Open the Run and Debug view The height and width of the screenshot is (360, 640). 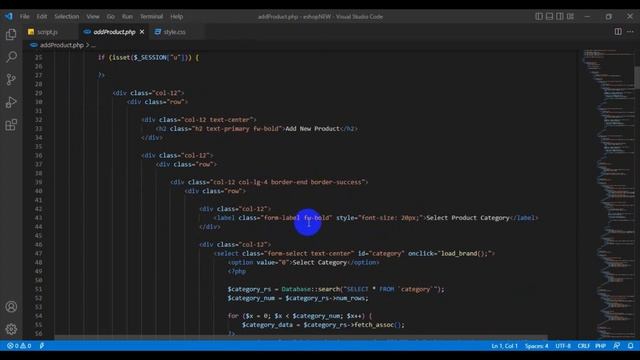click(11, 102)
